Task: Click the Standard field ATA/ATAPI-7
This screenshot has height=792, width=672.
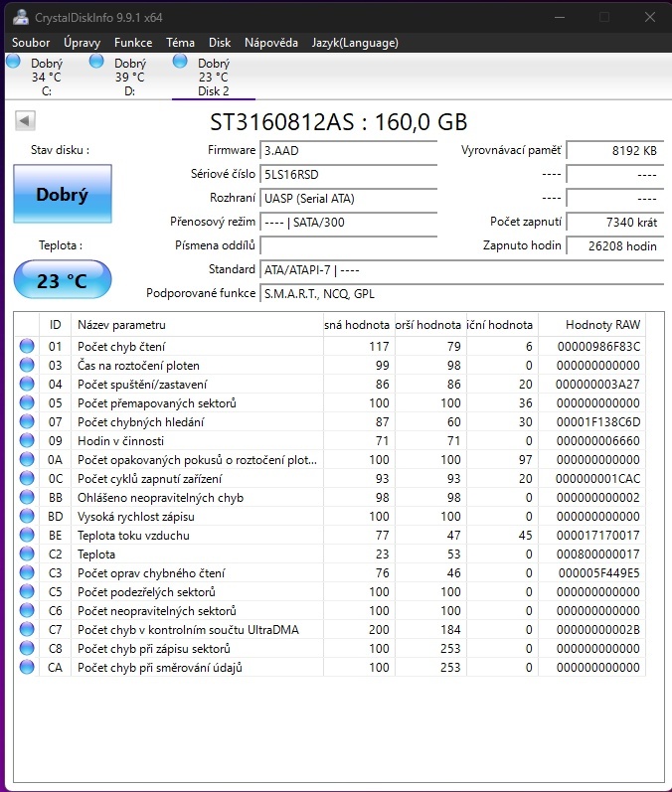Action: tap(461, 269)
